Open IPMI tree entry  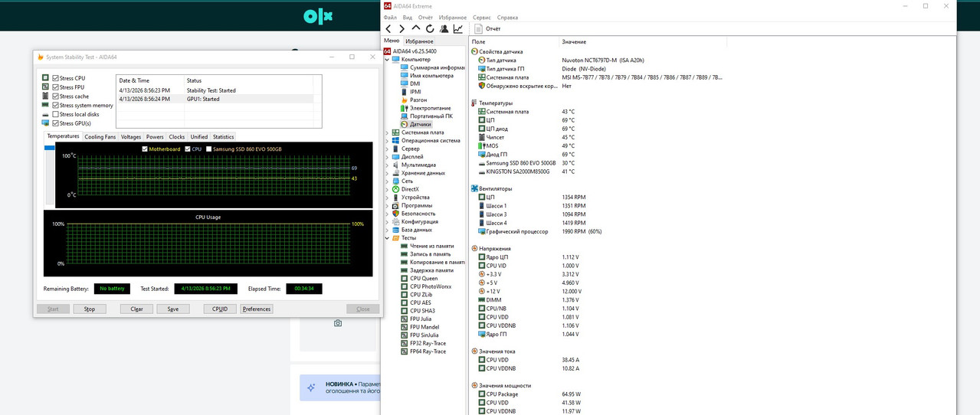415,92
